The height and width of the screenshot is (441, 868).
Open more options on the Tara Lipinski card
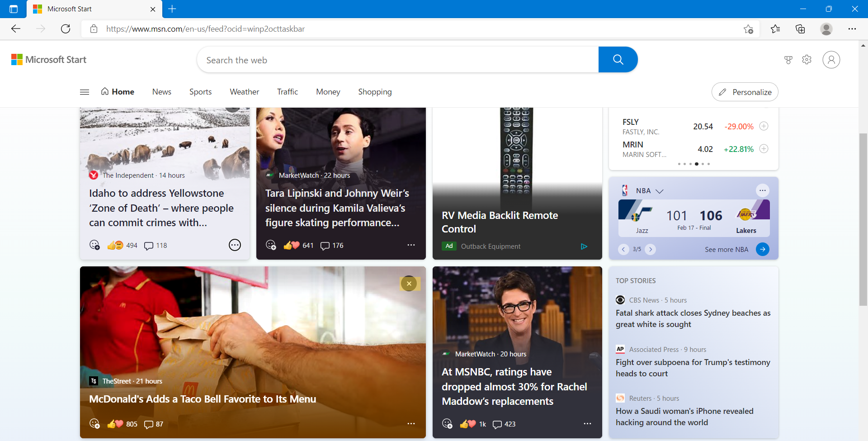[411, 245]
